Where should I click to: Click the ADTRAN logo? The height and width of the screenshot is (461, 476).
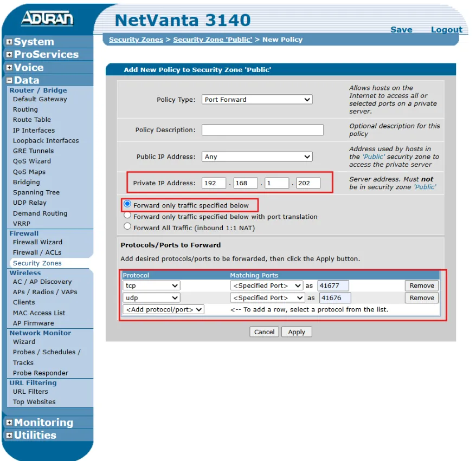(47, 19)
